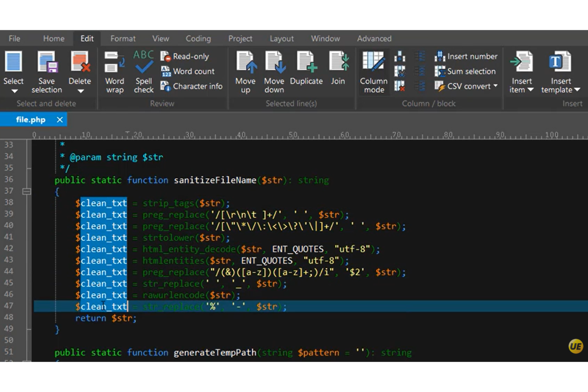This screenshot has height=392, width=588.
Task: Expand the Insert template dropdown
Action: 577,90
